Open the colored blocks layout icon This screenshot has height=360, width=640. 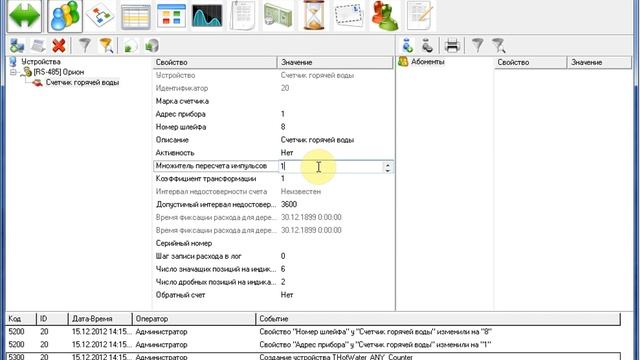171,16
